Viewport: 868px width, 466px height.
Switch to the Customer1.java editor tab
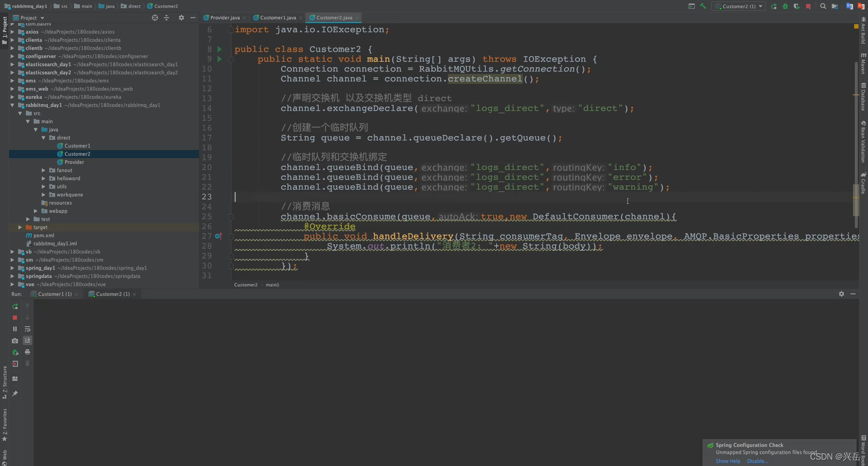pos(278,18)
